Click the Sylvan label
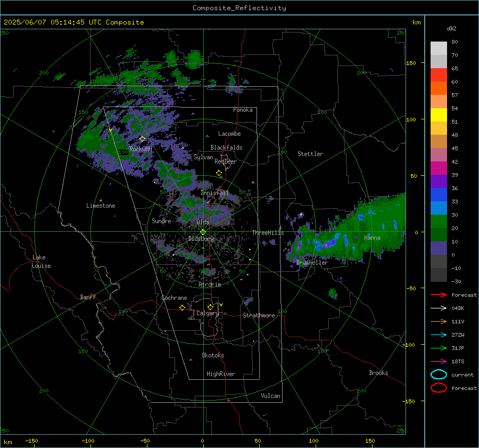Screen dimensions: 479x448 coord(203,157)
